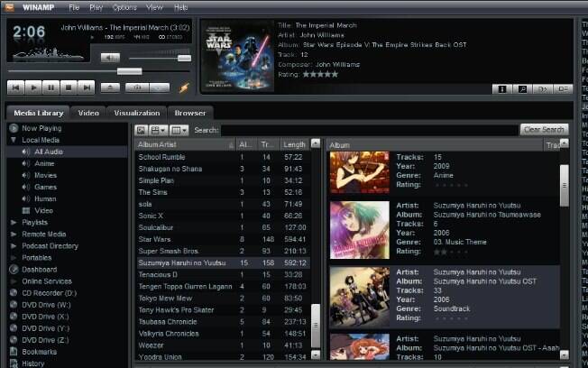Collapse the Local Media tree node
Image resolution: width=588 pixels, height=368 pixels.
coord(14,140)
